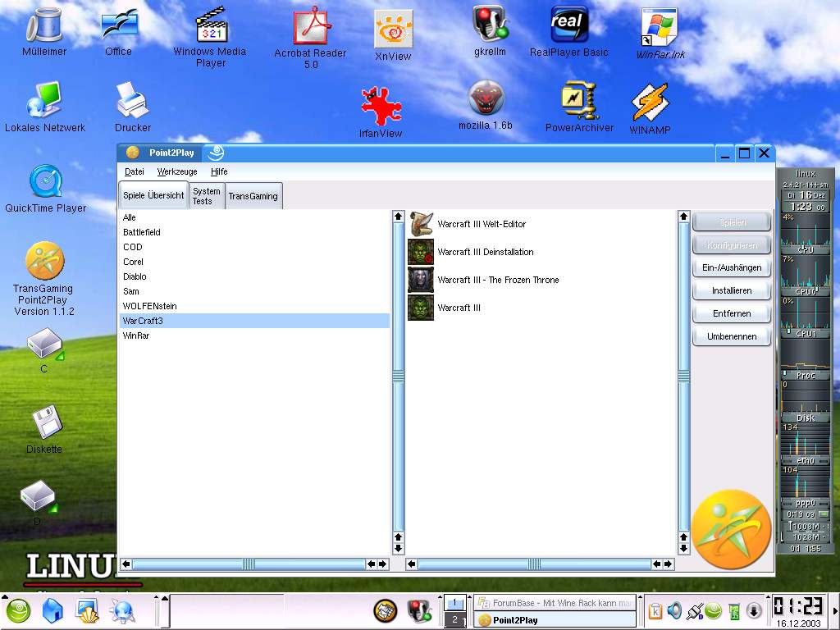The height and width of the screenshot is (630, 840).
Task: Switch to Spiele Übersicht tab
Action: 153,195
